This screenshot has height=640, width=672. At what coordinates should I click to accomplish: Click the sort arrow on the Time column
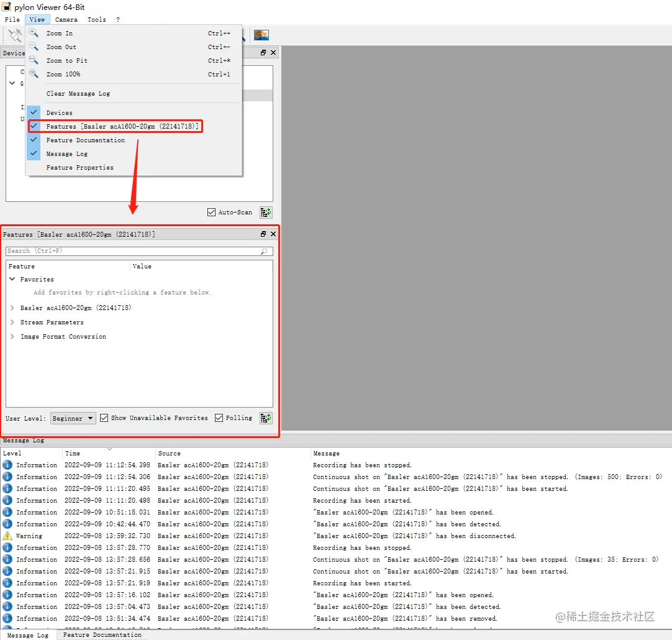[x=109, y=449]
